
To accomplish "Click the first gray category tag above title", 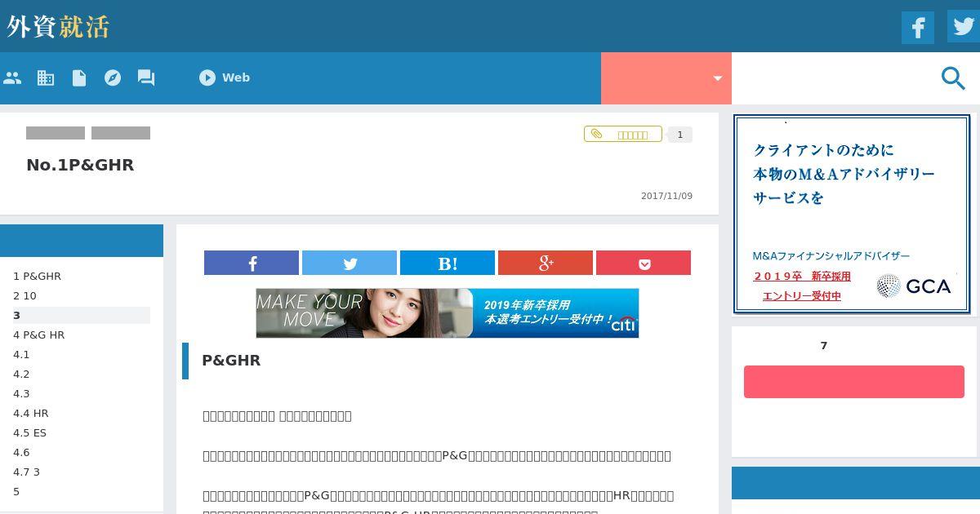I will (56, 133).
